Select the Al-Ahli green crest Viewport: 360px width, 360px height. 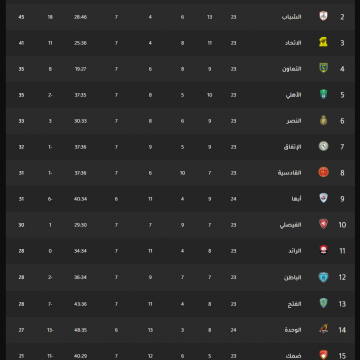pos(323,94)
